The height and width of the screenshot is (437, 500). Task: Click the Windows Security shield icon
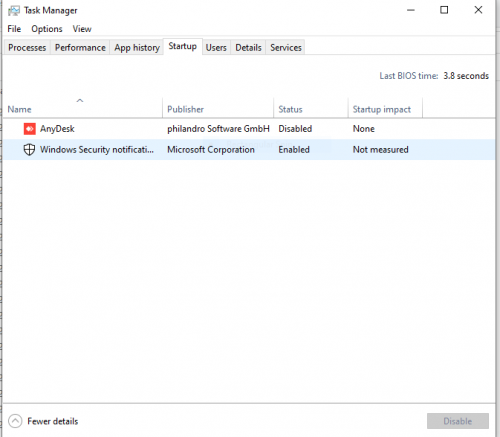point(29,150)
